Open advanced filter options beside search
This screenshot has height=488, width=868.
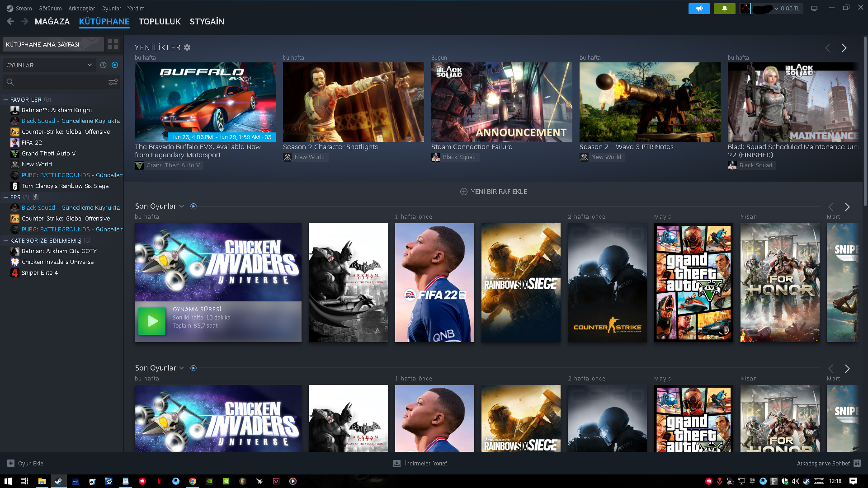[113, 82]
